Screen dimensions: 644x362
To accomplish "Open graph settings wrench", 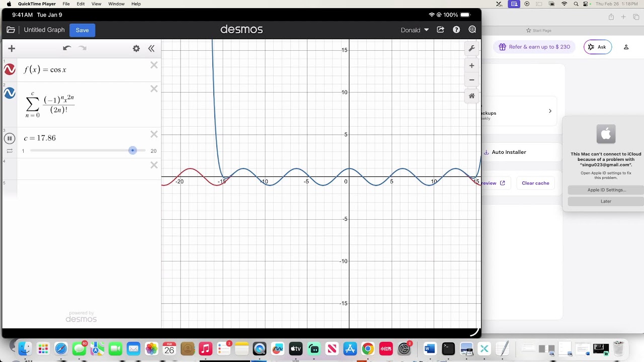I will click(x=471, y=48).
